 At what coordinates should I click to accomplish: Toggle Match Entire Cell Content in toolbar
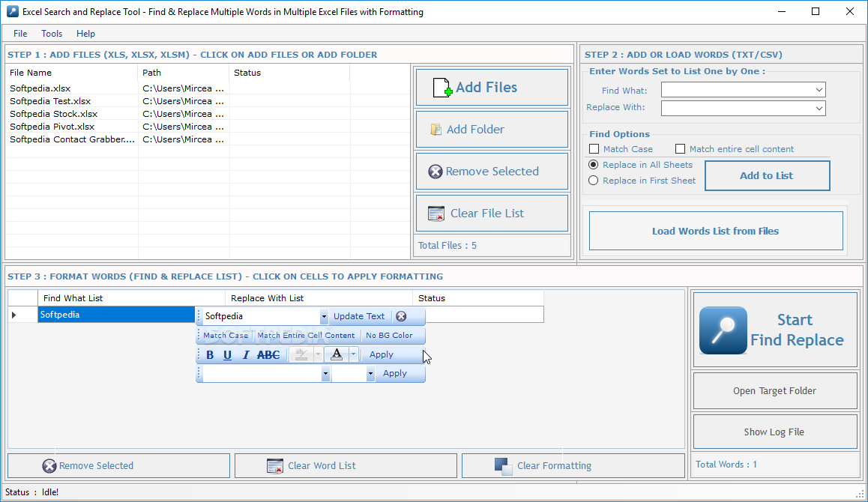tap(306, 336)
